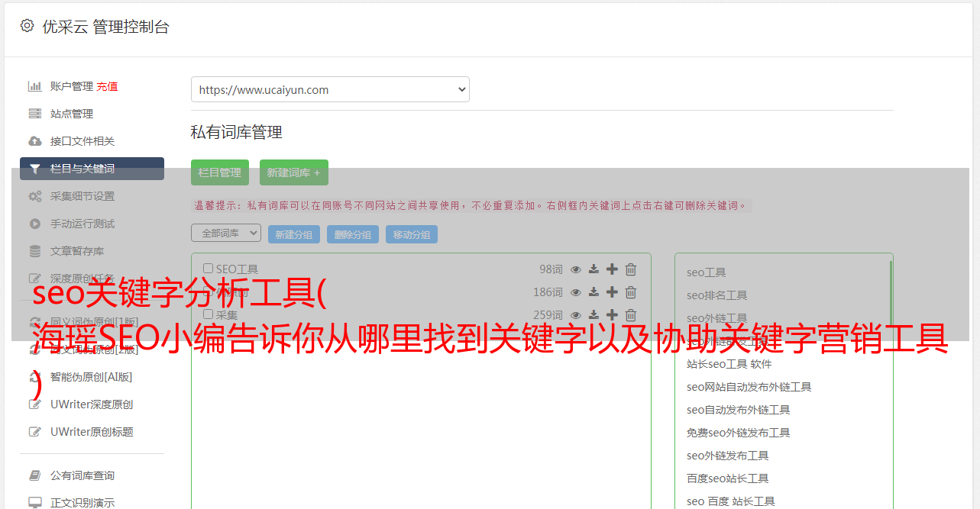Click the monitor icon for 正文识别演示
Screen dimensions: 980x509
click(35, 503)
